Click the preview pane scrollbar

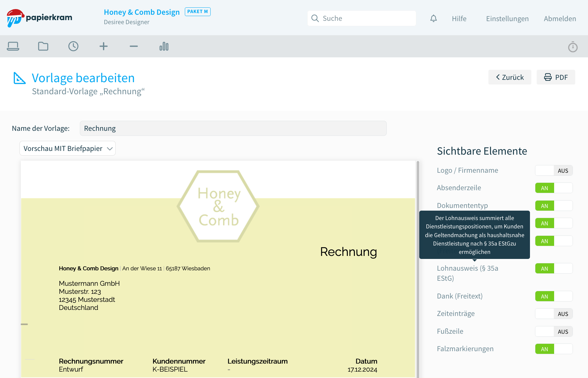tap(418, 269)
